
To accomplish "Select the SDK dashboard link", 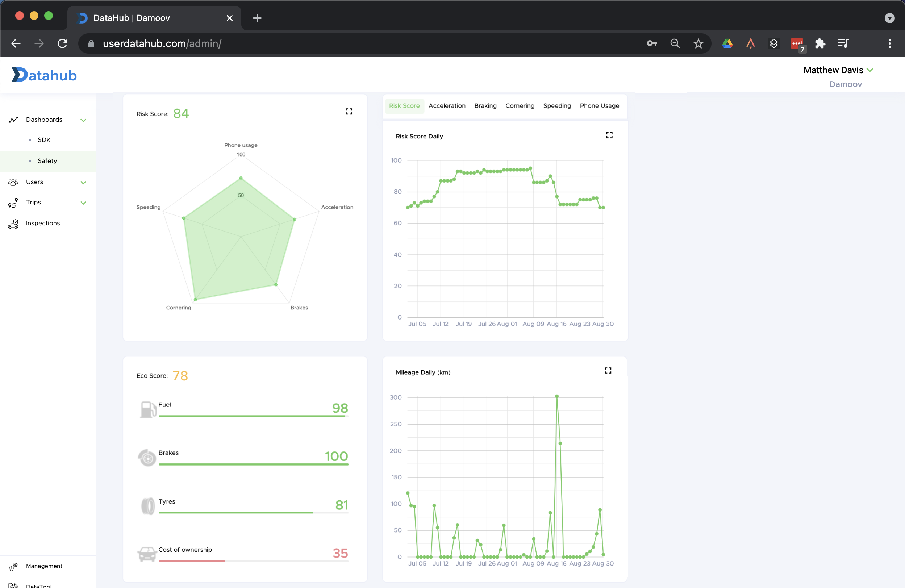I will point(44,139).
